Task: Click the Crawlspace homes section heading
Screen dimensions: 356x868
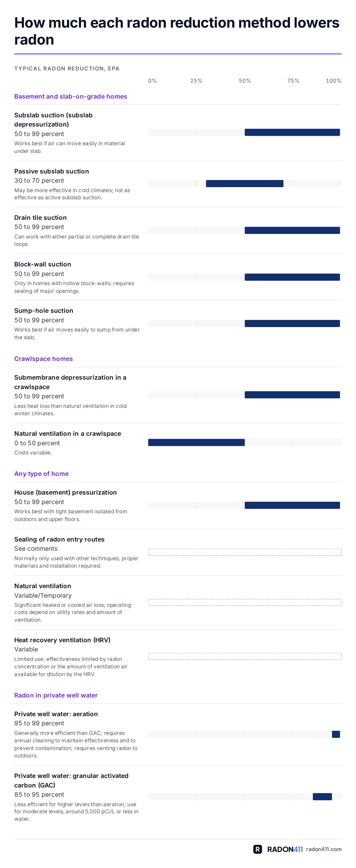Action: (43, 359)
